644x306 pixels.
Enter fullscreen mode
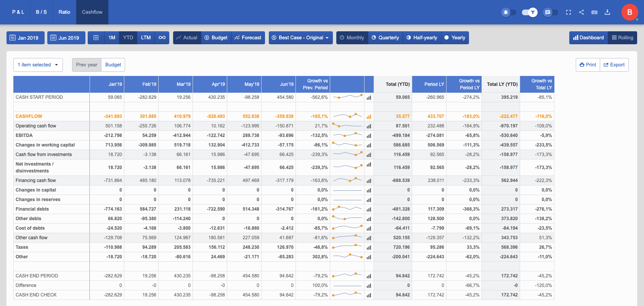(569, 12)
